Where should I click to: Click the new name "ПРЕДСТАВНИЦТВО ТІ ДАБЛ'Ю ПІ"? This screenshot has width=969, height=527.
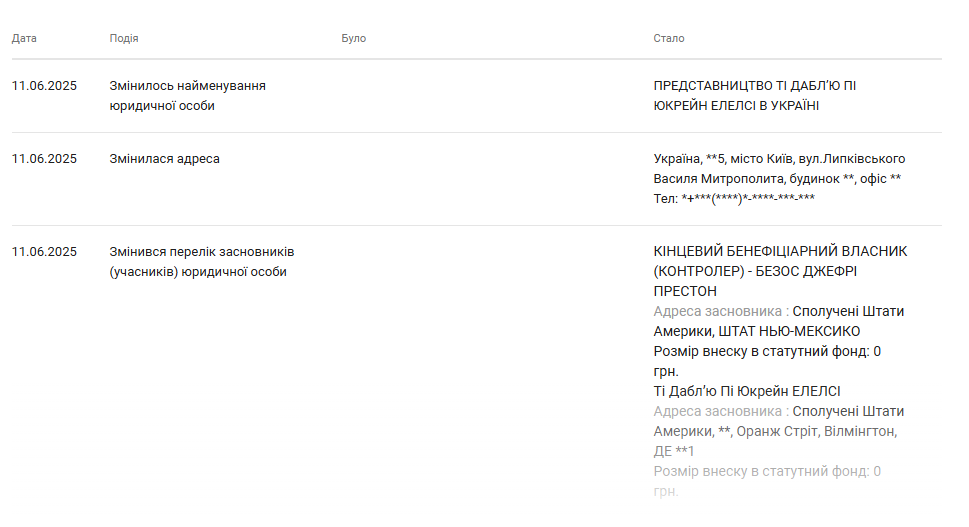[754, 86]
